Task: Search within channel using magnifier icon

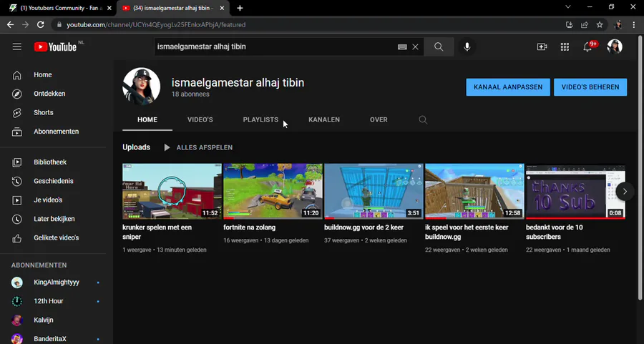Action: pos(423,120)
